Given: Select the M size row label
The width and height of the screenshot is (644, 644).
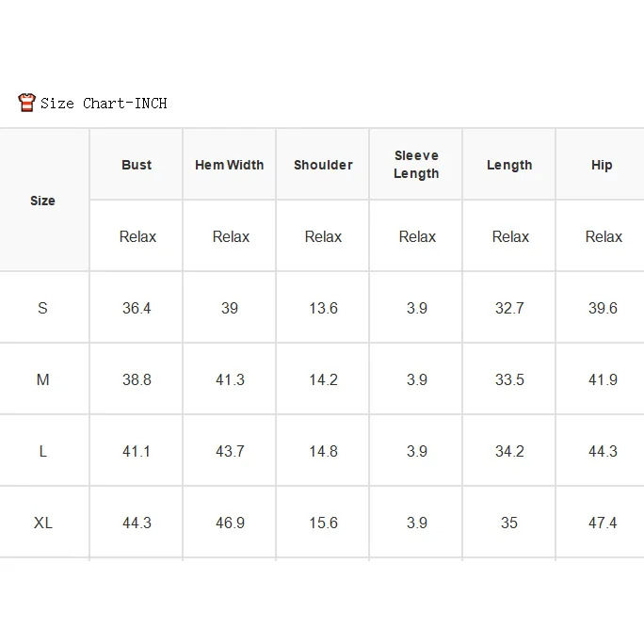Looking at the screenshot, I should pyautogui.click(x=42, y=379).
